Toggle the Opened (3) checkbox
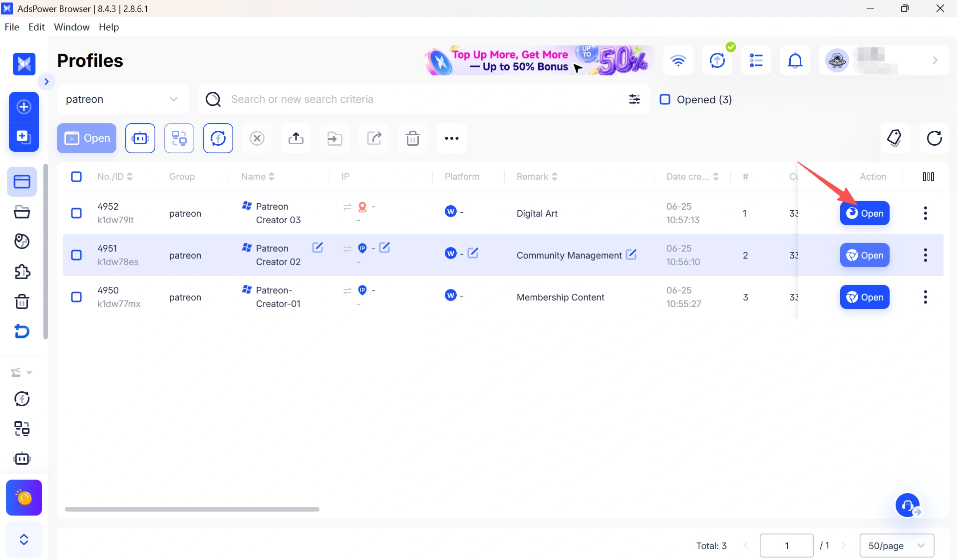The image size is (957, 560). click(665, 99)
